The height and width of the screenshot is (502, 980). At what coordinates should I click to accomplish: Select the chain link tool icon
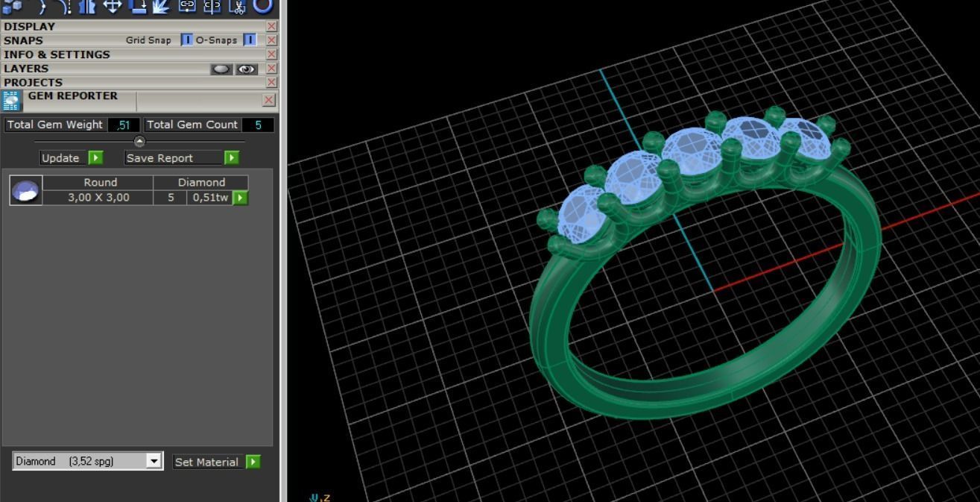coord(187,6)
